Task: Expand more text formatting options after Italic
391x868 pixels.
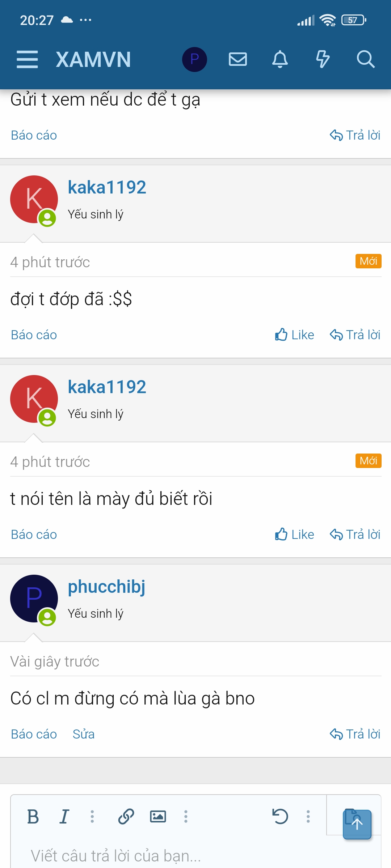Action: tap(92, 816)
